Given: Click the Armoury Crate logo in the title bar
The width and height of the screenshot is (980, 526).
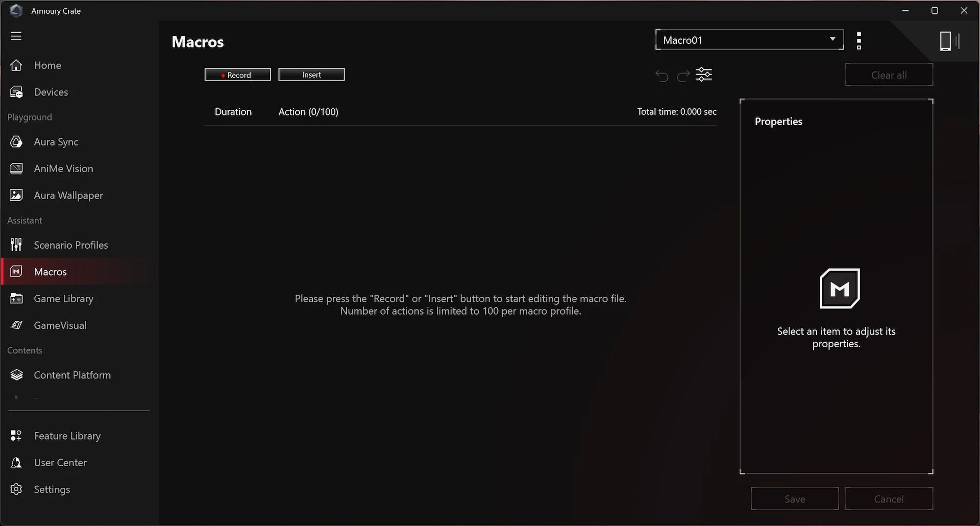Looking at the screenshot, I should click(16, 11).
